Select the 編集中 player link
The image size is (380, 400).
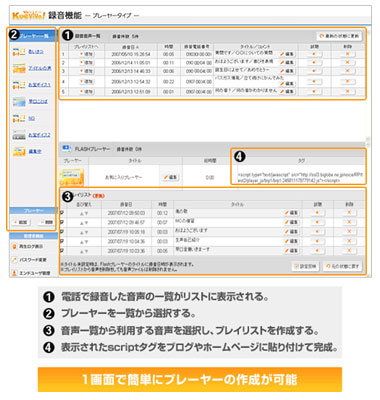pyautogui.click(x=35, y=151)
